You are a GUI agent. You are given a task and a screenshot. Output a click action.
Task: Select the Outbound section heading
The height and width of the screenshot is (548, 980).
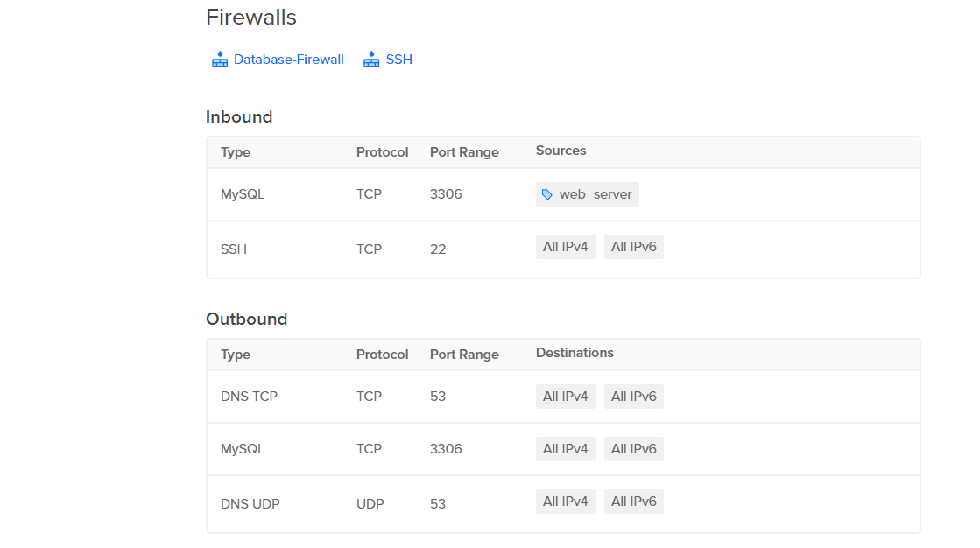point(246,319)
